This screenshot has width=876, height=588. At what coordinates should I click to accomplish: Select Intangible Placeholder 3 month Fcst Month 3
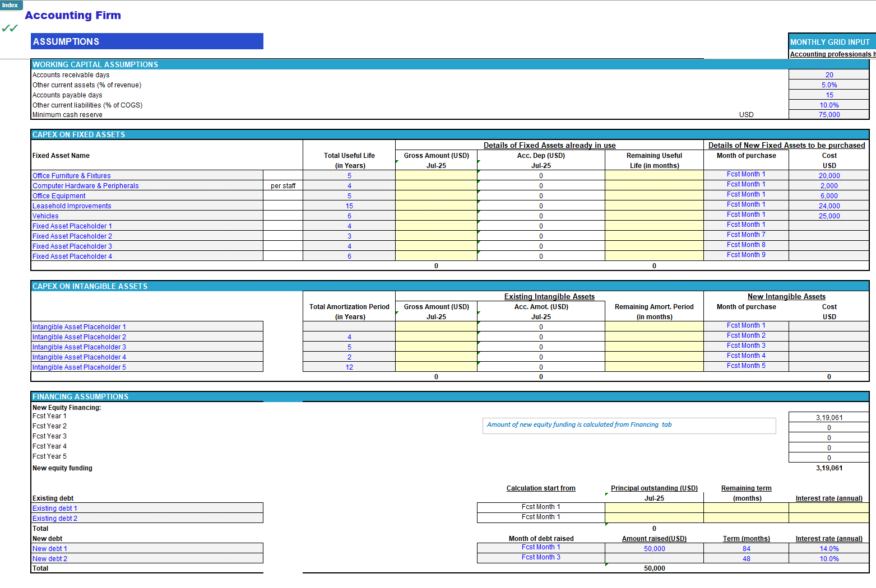746,346
